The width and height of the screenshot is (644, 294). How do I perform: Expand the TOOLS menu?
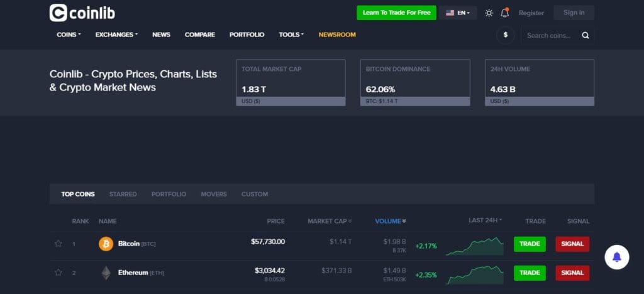(291, 35)
